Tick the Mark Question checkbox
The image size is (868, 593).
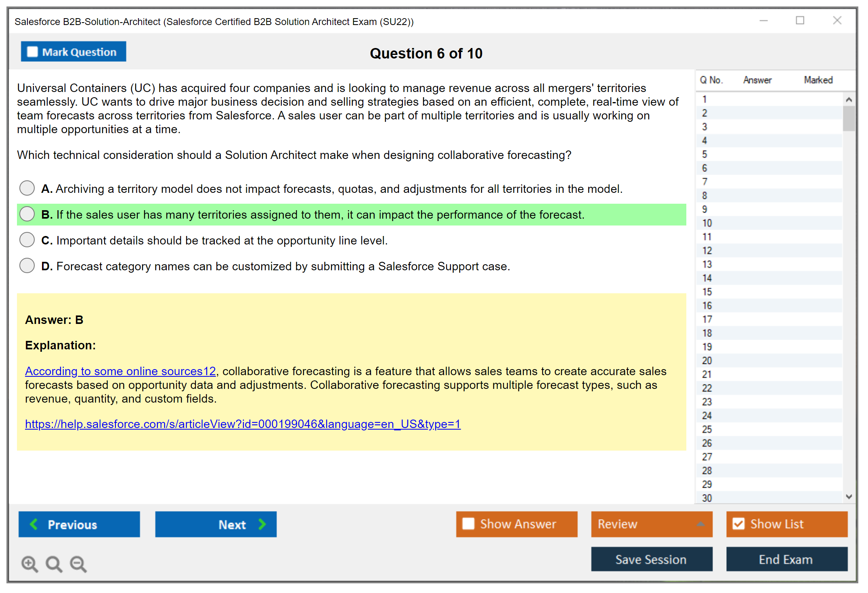[x=32, y=52]
